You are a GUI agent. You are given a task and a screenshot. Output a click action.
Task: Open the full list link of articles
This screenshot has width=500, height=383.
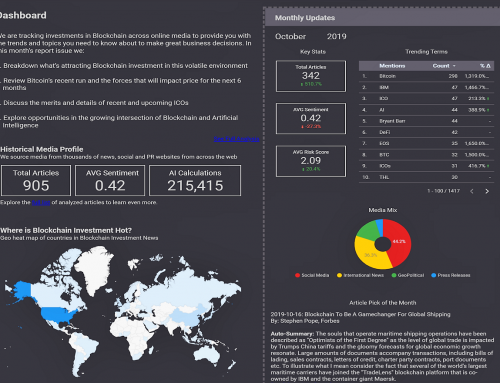pos(41,202)
